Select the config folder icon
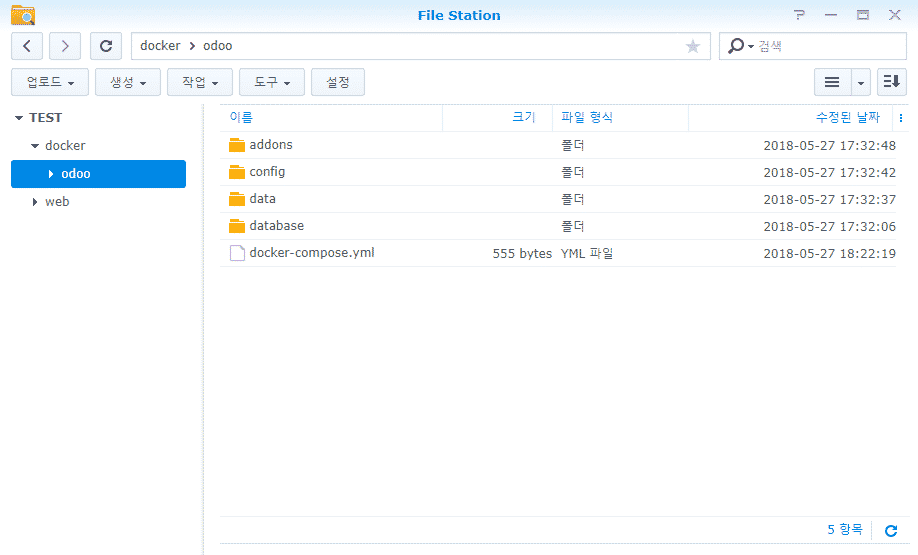 (x=237, y=172)
